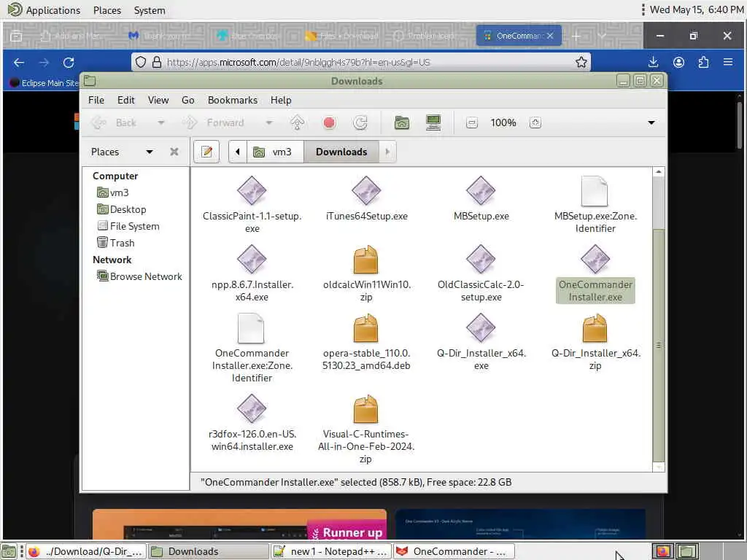Open the view mode dropdown arrow

tap(651, 122)
